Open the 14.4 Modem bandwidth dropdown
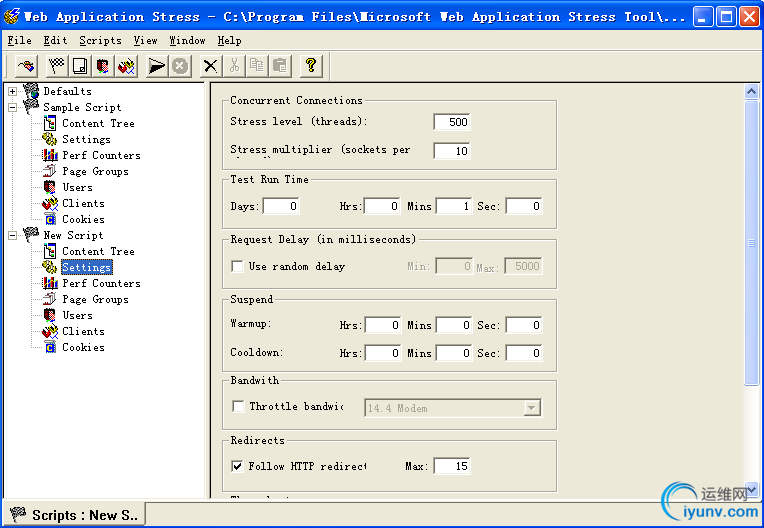This screenshot has height=528, width=764. pyautogui.click(x=532, y=408)
